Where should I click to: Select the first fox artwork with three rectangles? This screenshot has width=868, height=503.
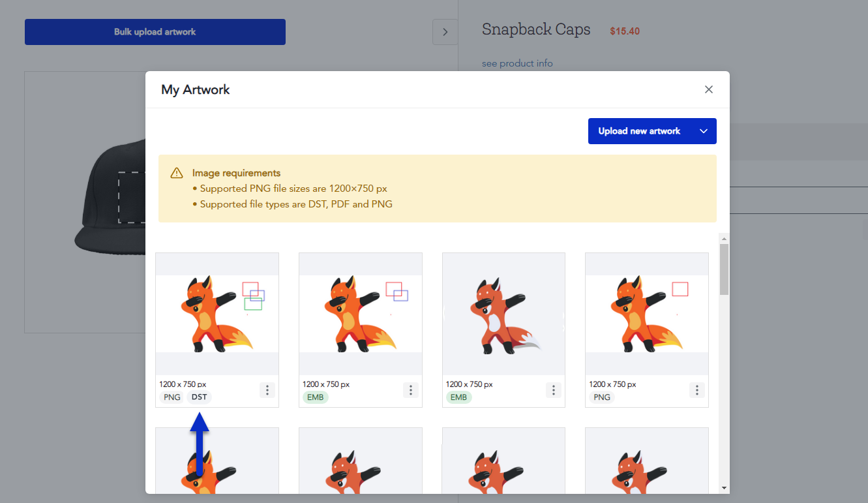pyautogui.click(x=217, y=314)
